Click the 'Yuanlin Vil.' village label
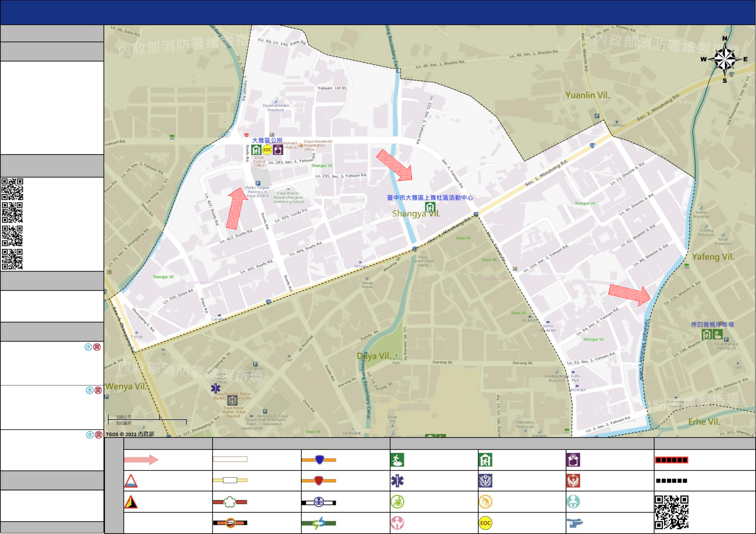This screenshot has width=756, height=534. (587, 95)
